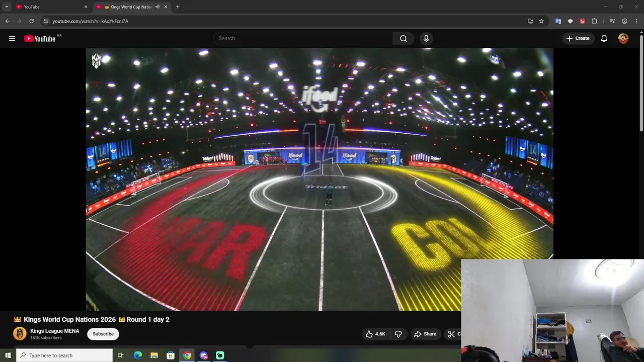Dislike the video with thumbs down
Viewport: 644px width, 362px height.
[x=398, y=334]
